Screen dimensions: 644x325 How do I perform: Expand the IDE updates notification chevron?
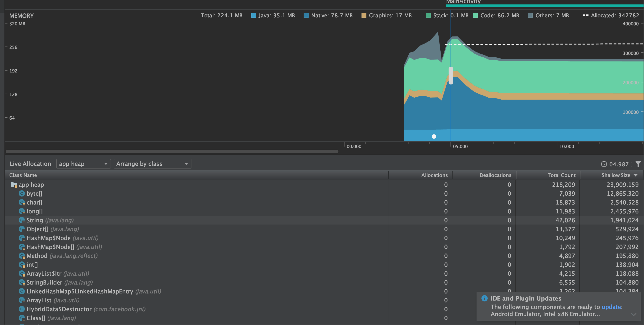(634, 314)
